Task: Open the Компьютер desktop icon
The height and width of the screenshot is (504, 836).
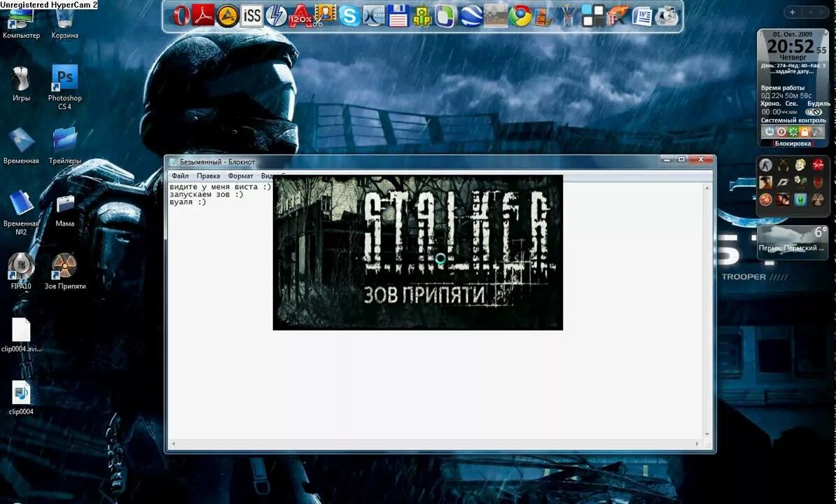Action: pos(21,24)
